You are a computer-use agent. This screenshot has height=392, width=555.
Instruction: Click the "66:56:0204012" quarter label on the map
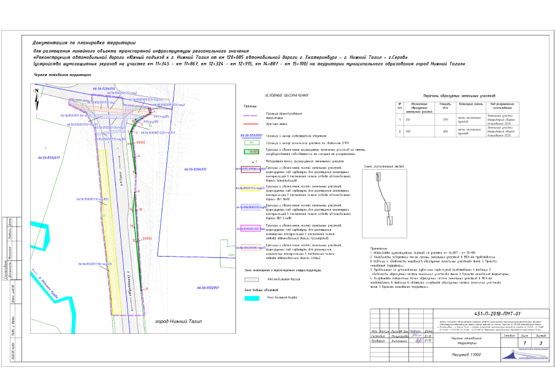195,169
